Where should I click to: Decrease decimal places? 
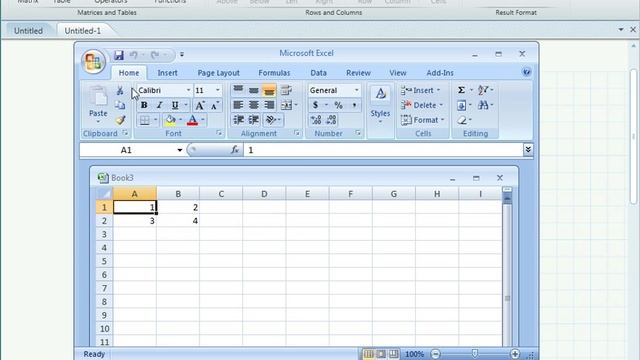tap(331, 120)
